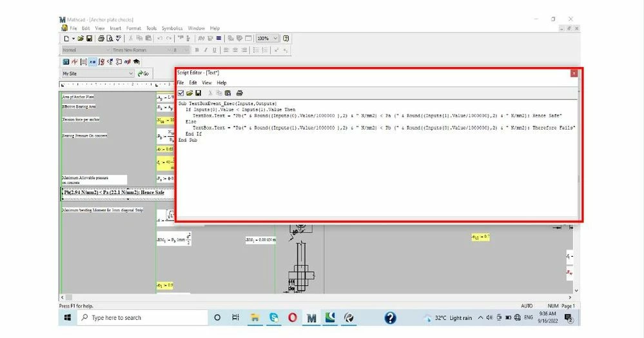Click Mathcad vertical scrollbar down arrow

coord(576,290)
